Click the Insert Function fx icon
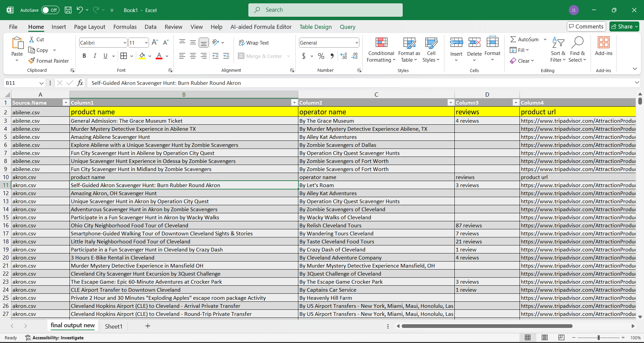644x343 pixels. 80,83
